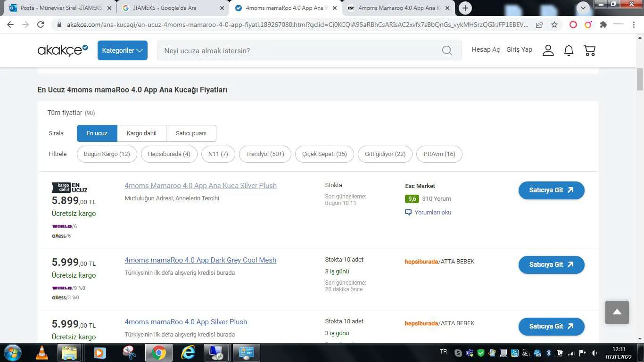Open the notifications bell
Viewport: 644px width, 362px height.
point(569,50)
